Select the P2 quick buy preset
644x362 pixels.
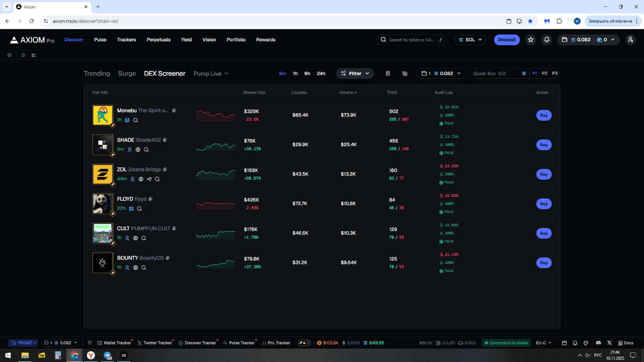coord(545,73)
